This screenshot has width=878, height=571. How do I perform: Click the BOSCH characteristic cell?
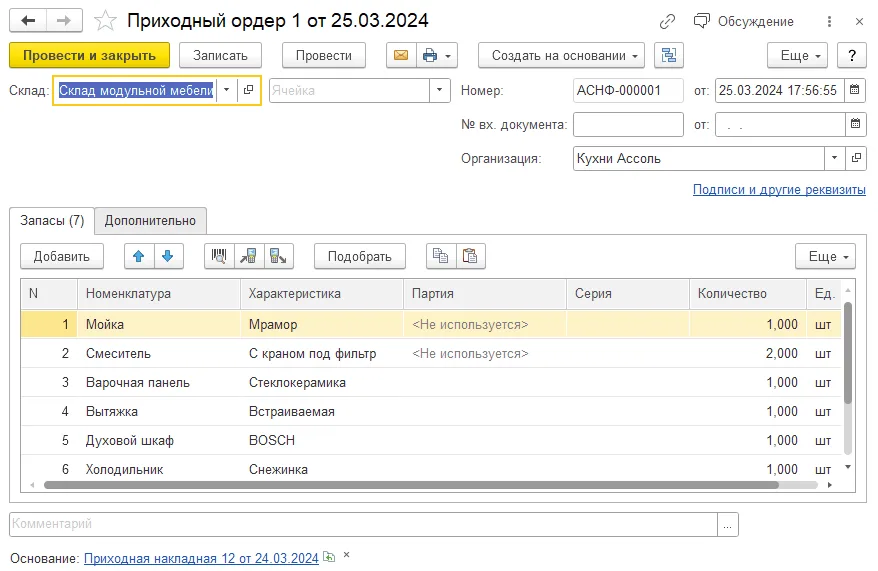pyautogui.click(x=322, y=441)
